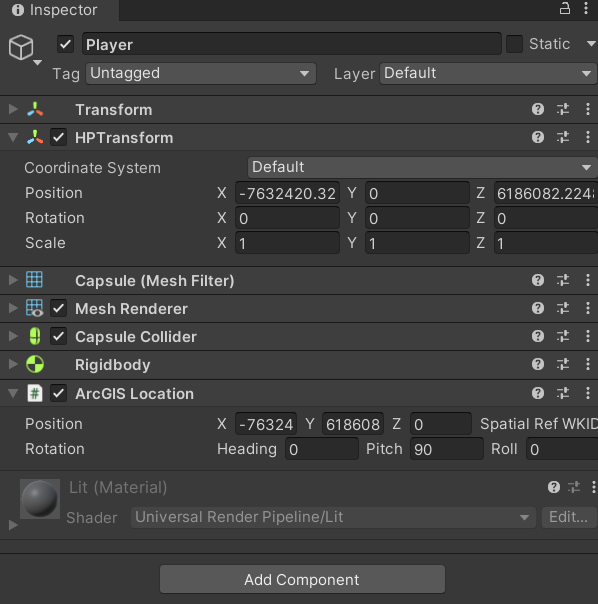Open the Tag dropdown showing Untagged
This screenshot has width=598, height=604.
201,73
